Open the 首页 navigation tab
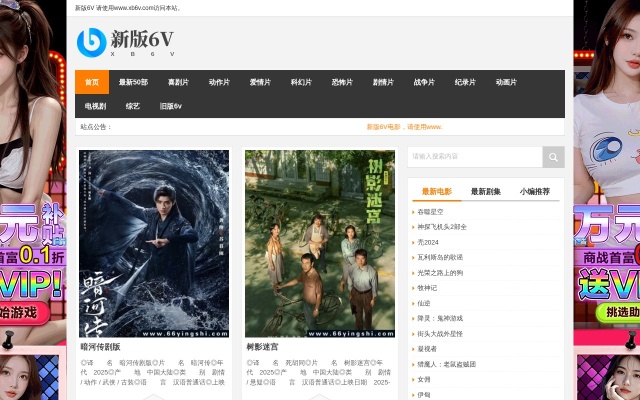 pyautogui.click(x=92, y=82)
